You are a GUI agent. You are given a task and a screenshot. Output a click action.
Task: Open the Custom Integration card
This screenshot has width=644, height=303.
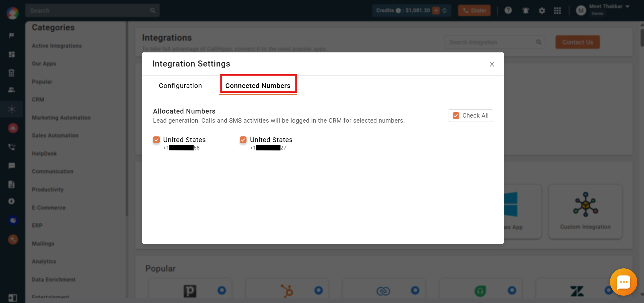585,212
